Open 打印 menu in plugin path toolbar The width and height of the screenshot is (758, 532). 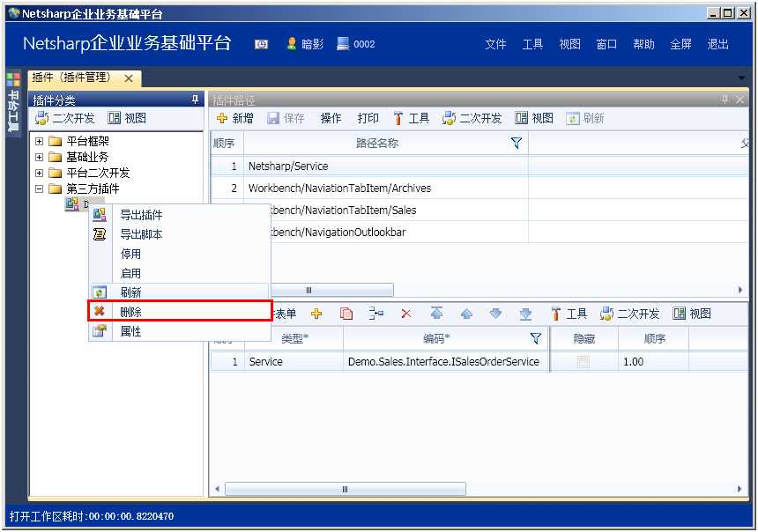pos(368,118)
